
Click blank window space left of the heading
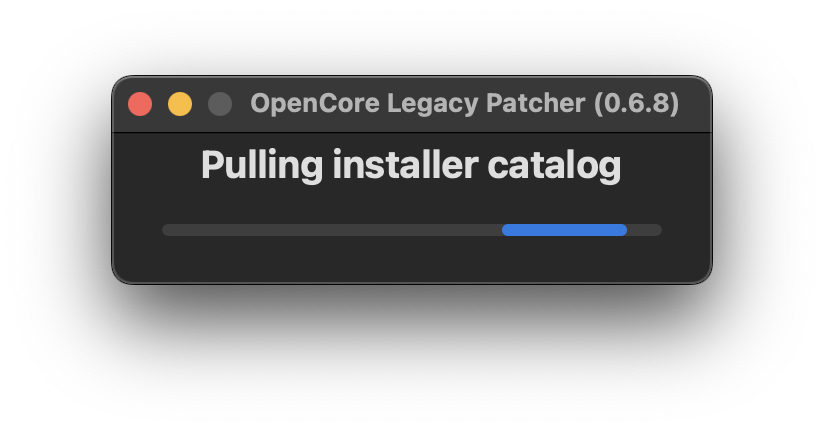(x=155, y=165)
